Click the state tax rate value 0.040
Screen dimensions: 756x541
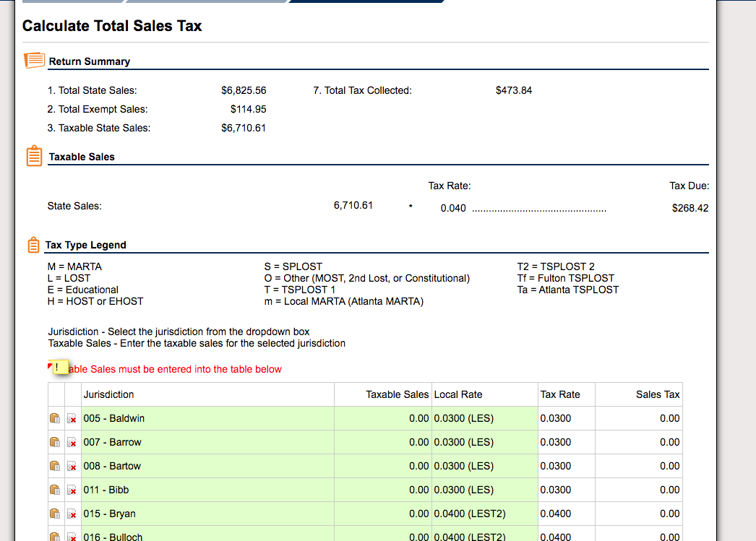point(453,208)
